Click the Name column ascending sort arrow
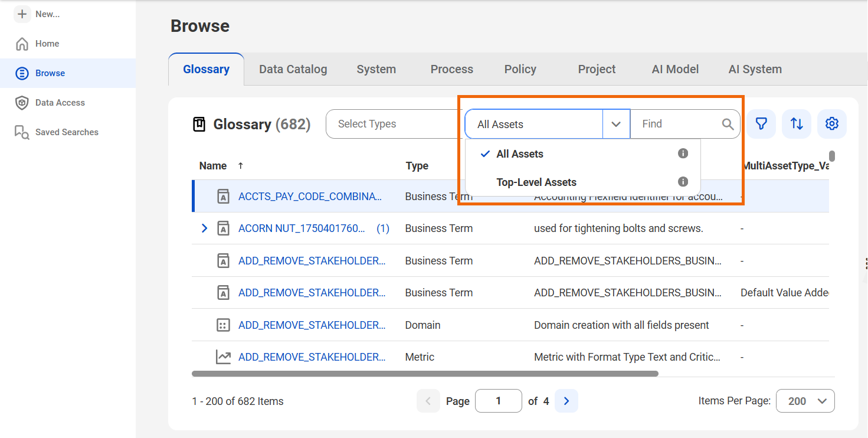868x438 pixels. (241, 166)
